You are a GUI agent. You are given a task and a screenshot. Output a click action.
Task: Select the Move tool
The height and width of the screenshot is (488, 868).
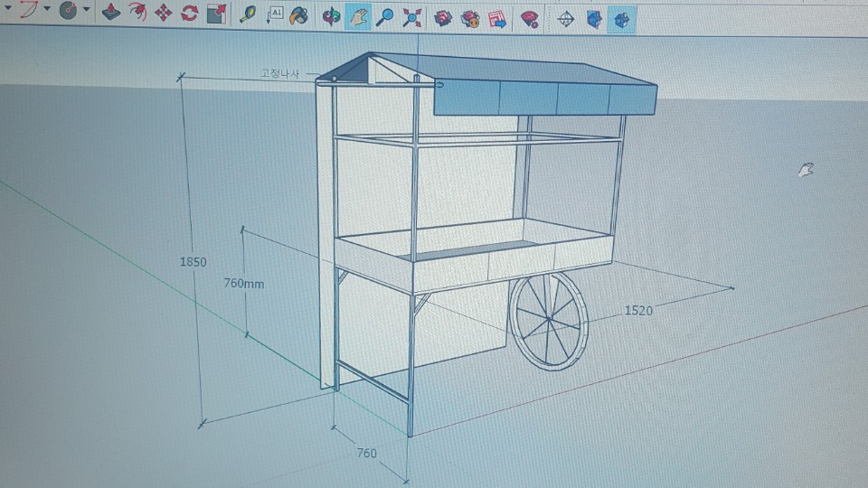164,12
